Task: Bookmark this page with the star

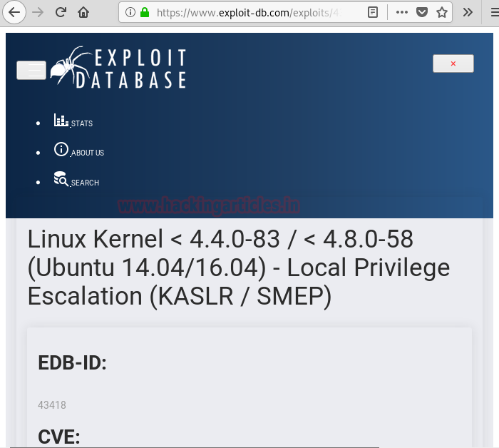Action: click(442, 12)
